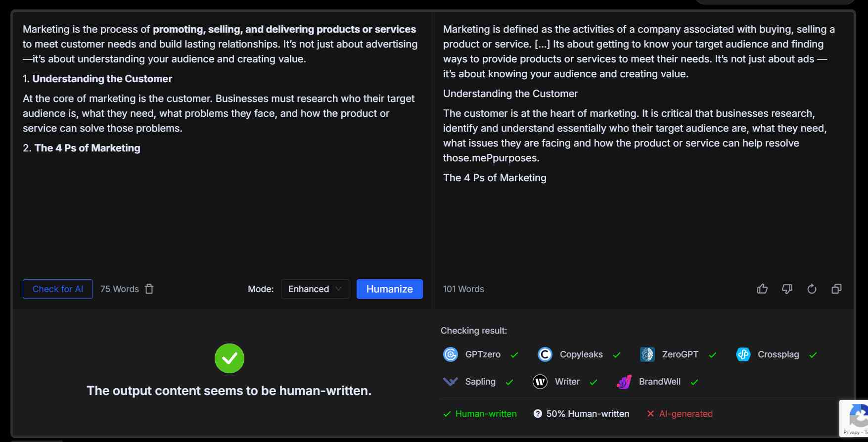The width and height of the screenshot is (868, 442).
Task: Click the 'Writer' detector name
Action: [567, 382]
